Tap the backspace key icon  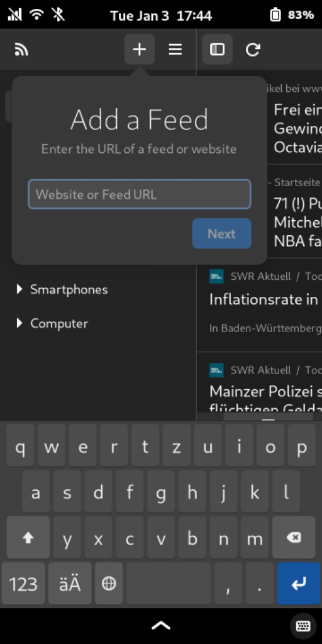(x=294, y=537)
